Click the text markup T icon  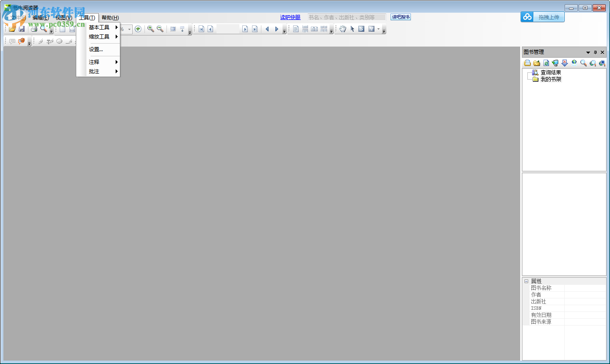coord(50,41)
